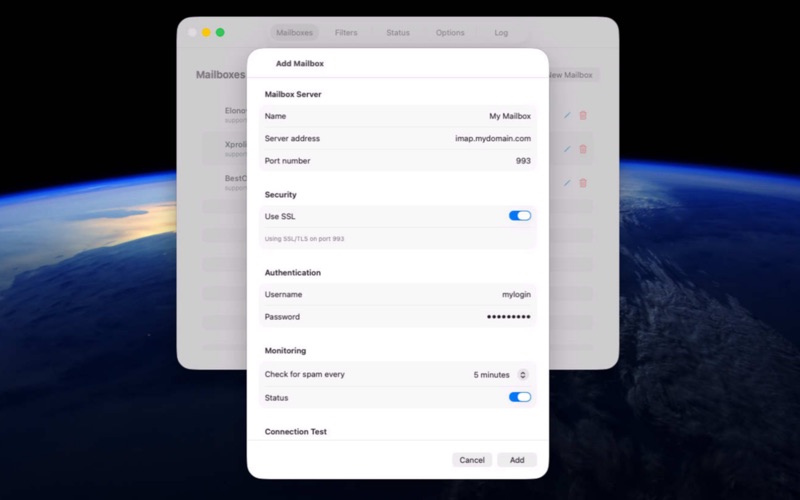
Task: Switch to the Status tab
Action: [x=398, y=33]
